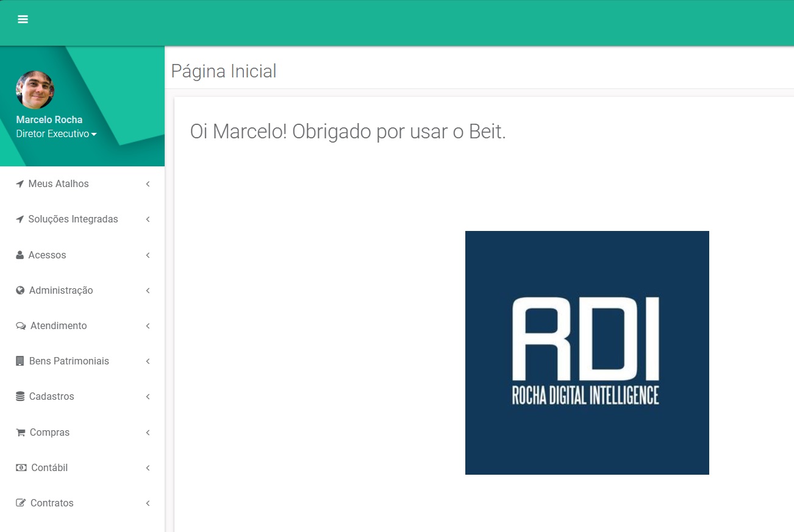Click the RDI Rocha Digital Intelligence logo
Viewport: 794px width, 532px height.
[x=587, y=353]
